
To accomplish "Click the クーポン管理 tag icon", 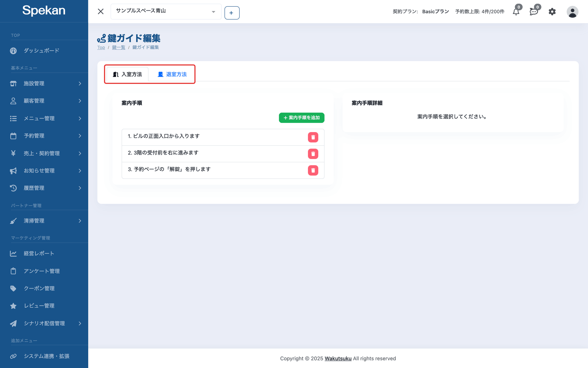I will tap(13, 289).
